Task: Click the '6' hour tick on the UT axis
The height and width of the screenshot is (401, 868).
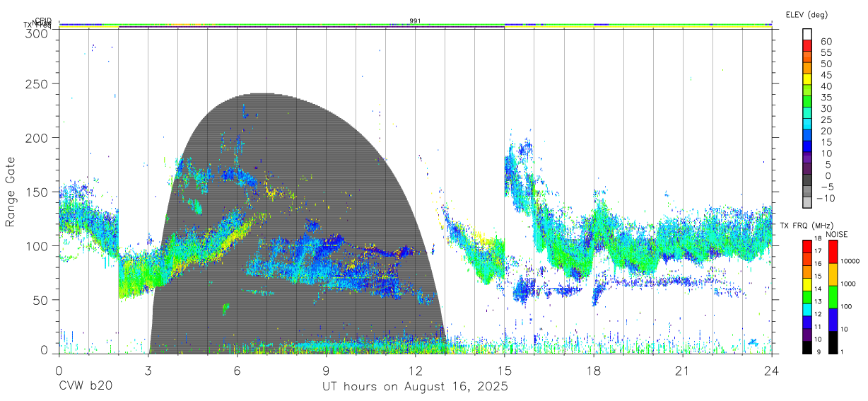Action: [x=237, y=371]
